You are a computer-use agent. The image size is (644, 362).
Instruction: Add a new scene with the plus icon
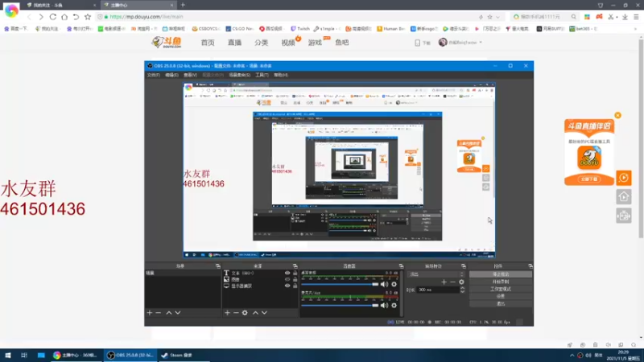150,313
